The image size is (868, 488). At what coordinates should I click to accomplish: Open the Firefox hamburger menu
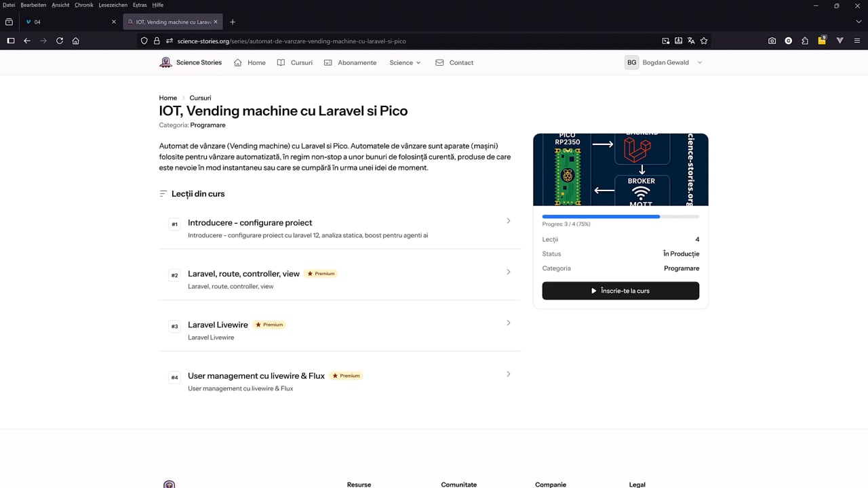point(857,41)
